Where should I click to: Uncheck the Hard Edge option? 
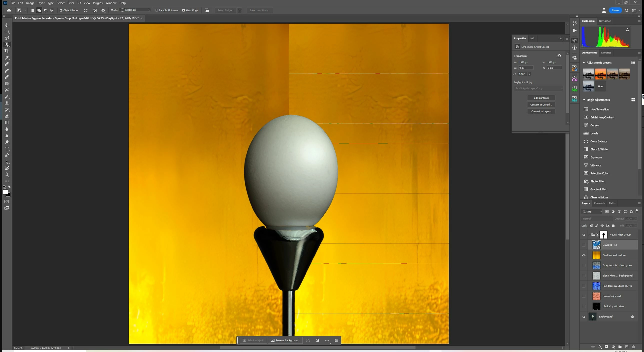point(183,10)
